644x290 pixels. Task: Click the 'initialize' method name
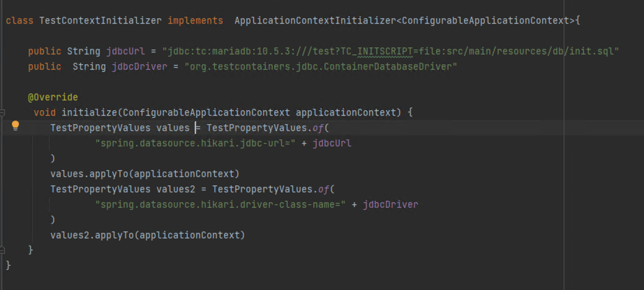tap(89, 112)
